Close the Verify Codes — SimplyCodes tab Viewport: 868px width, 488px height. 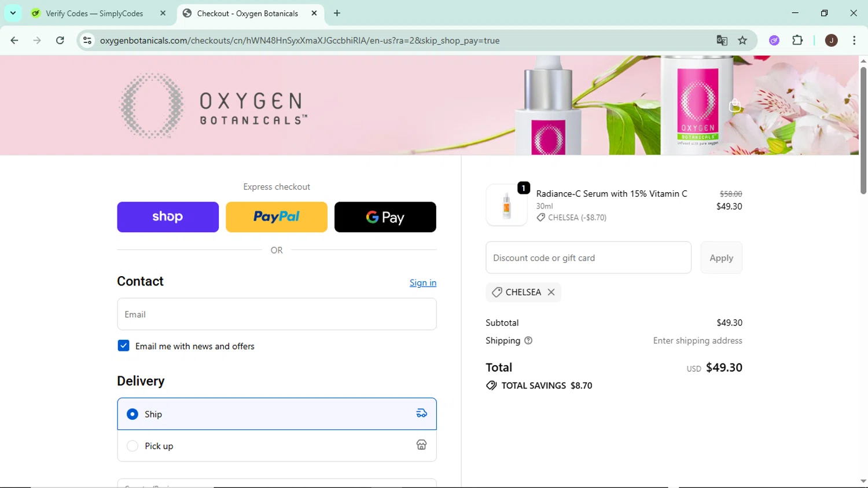click(x=163, y=13)
